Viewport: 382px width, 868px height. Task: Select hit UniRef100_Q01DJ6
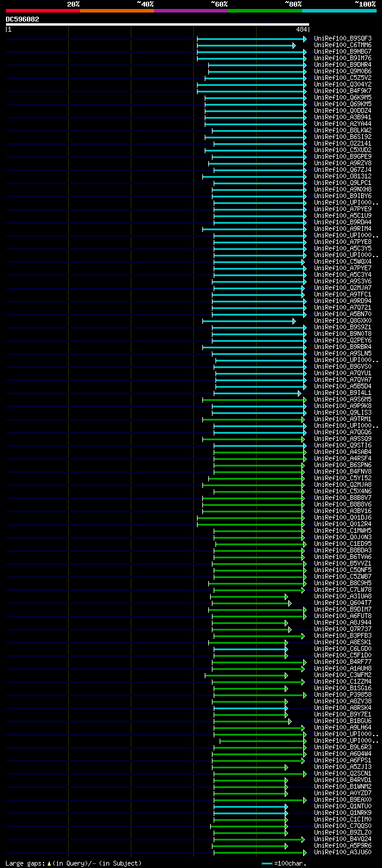pos(343,518)
